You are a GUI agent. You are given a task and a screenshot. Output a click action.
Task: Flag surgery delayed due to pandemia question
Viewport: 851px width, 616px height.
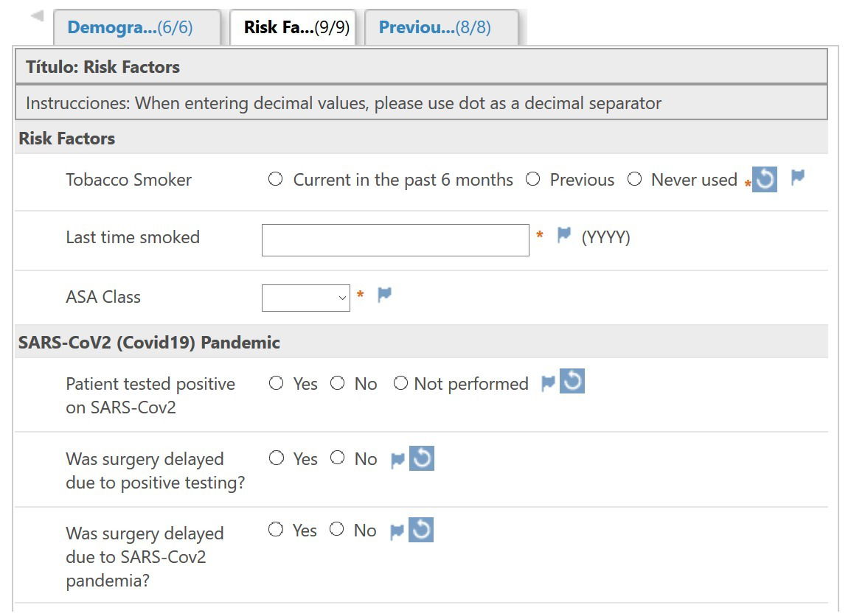(x=397, y=532)
